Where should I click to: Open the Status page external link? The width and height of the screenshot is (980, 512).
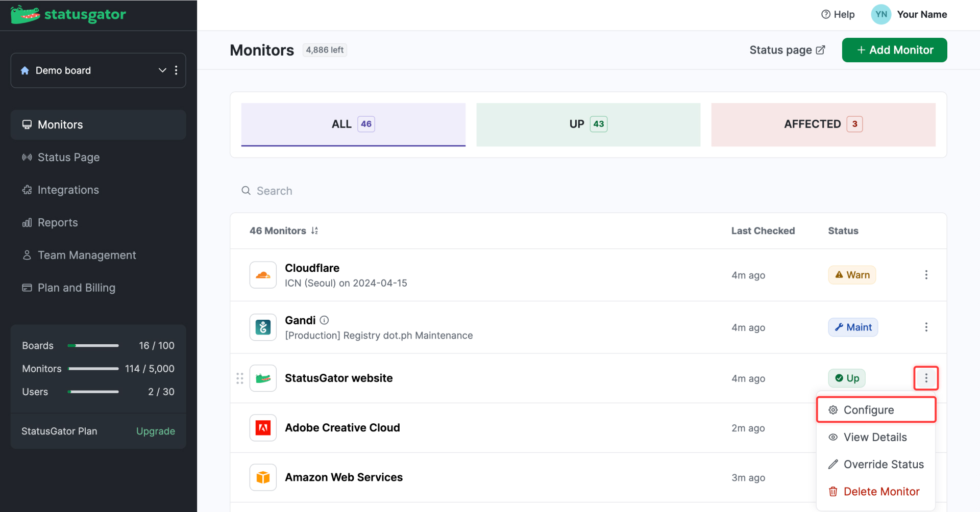(x=787, y=50)
